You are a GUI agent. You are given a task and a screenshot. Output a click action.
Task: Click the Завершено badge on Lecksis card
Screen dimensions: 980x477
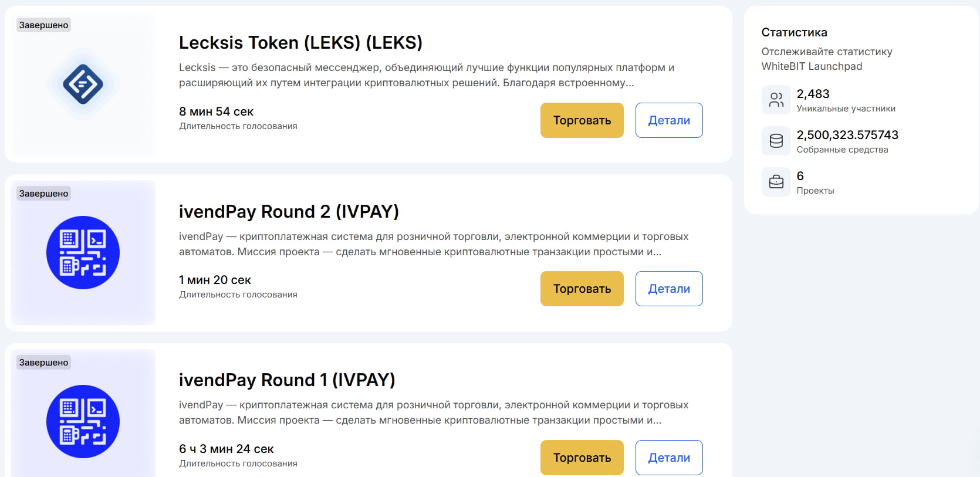click(x=44, y=25)
